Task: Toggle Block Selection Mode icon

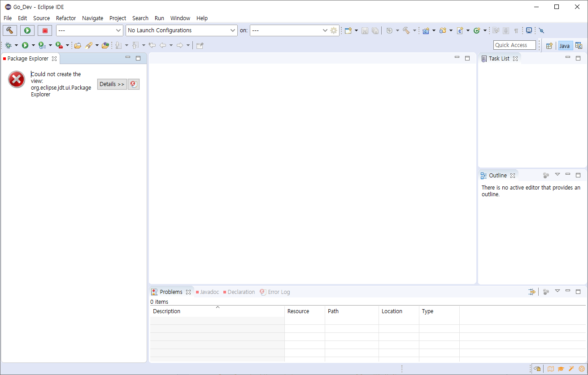Action: coord(506,30)
